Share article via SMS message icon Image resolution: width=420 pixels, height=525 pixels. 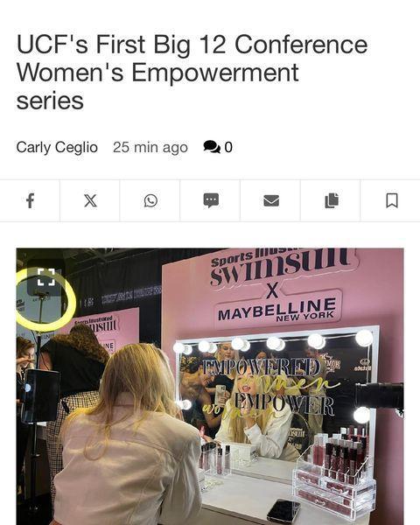211,200
